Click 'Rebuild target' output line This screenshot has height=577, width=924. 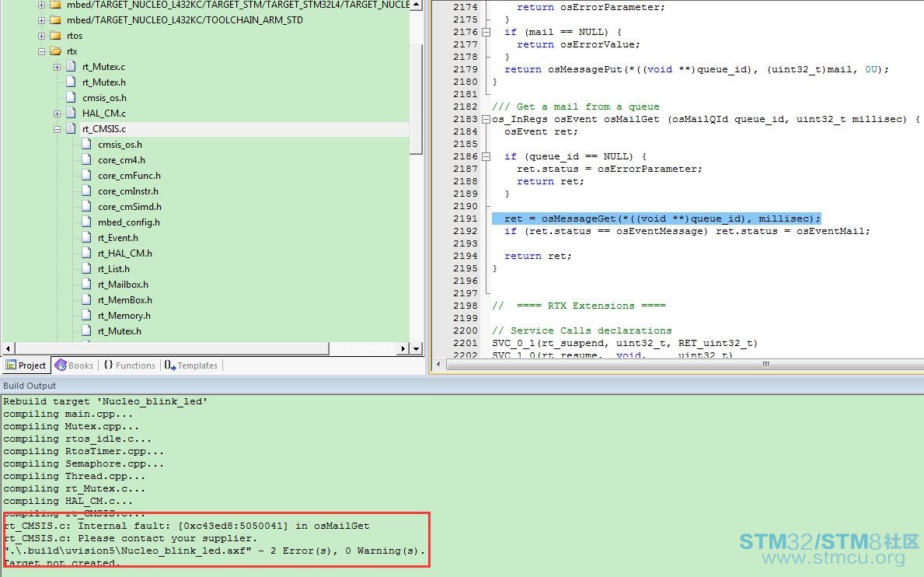[106, 401]
